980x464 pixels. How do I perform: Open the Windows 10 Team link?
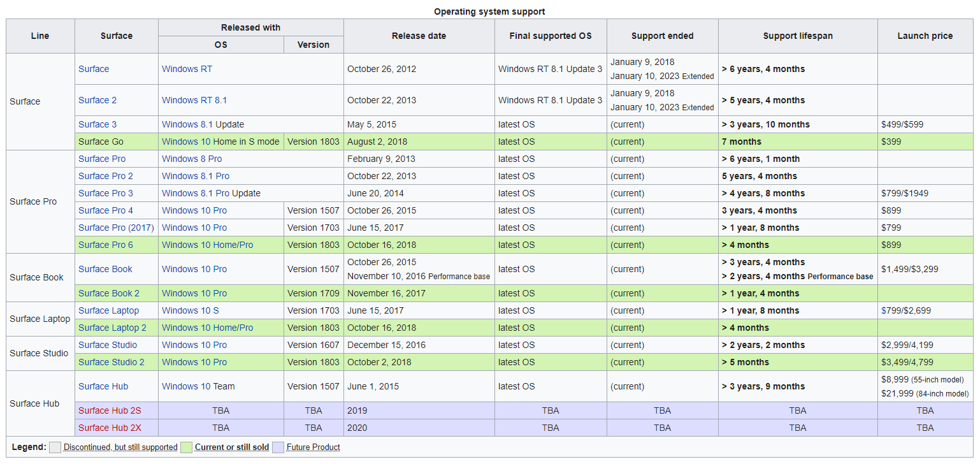[x=187, y=386]
